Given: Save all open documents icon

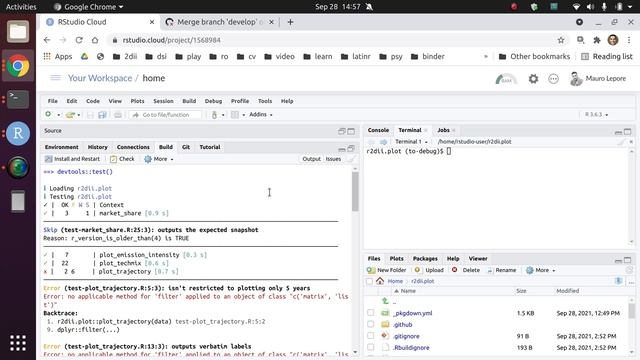Looking at the screenshot, I should [x=102, y=115].
